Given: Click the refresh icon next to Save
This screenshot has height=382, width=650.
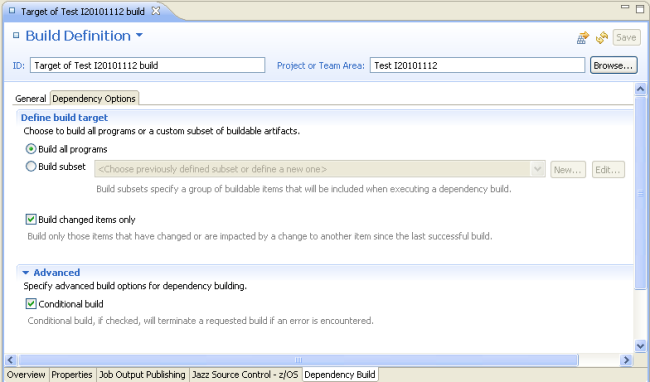Looking at the screenshot, I should [602, 38].
